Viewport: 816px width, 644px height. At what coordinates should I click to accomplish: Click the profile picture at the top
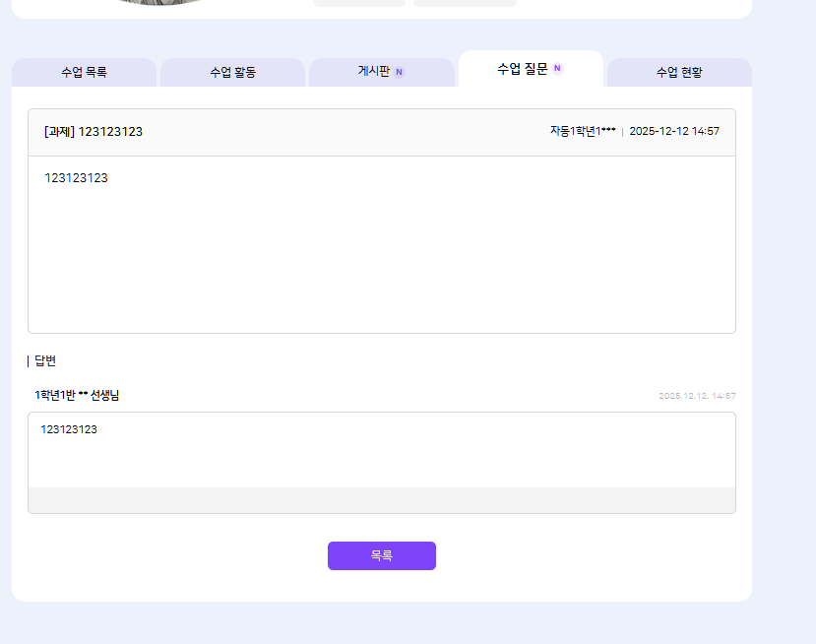pyautogui.click(x=157, y=2)
